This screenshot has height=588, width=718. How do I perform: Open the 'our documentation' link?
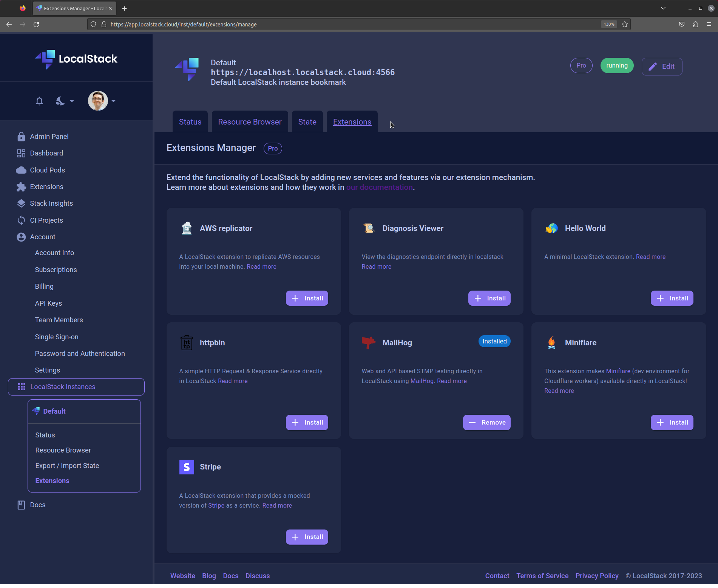click(379, 187)
